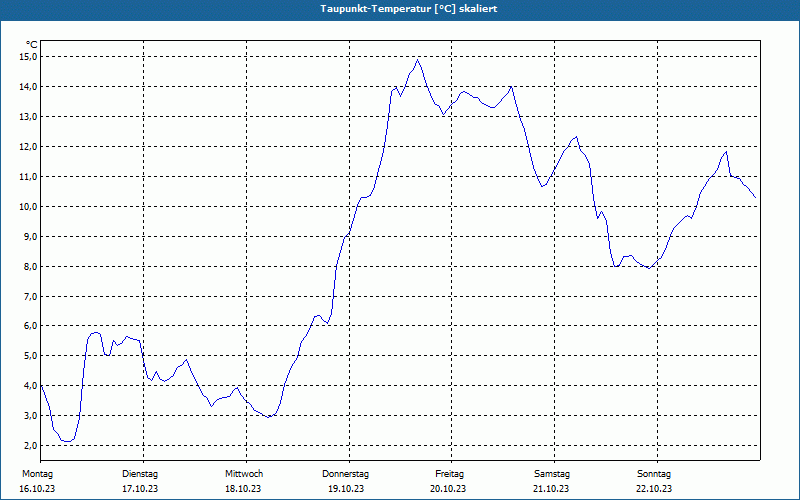Click the date '17.10.23'
Image resolution: width=800 pixels, height=500 pixels.
[x=140, y=489]
